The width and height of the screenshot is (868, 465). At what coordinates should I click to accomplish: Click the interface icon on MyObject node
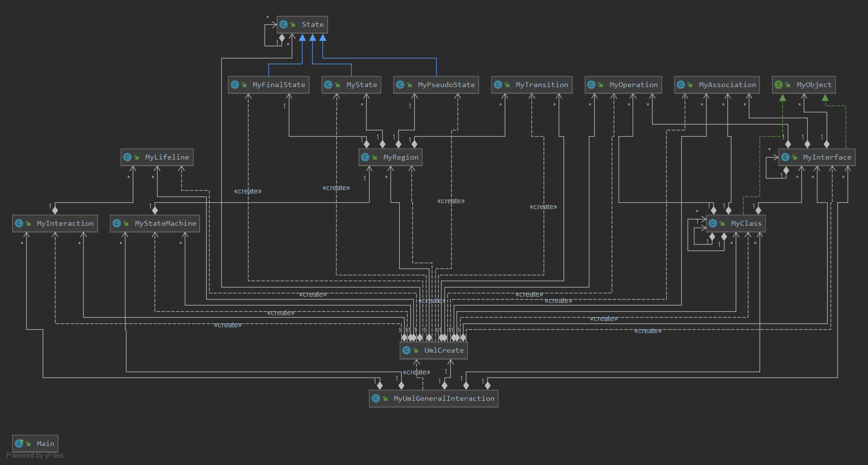(x=779, y=85)
